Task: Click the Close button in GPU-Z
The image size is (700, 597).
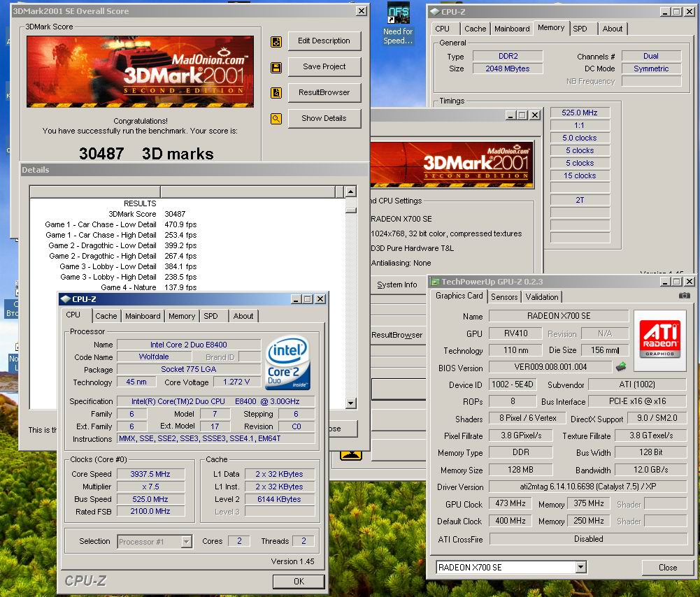Action: point(668,567)
